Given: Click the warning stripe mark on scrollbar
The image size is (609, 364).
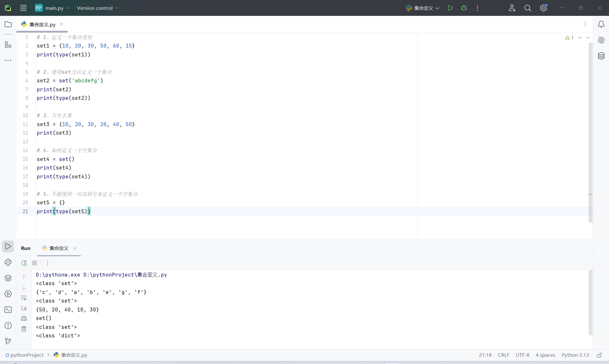Looking at the screenshot, I should (x=590, y=194).
